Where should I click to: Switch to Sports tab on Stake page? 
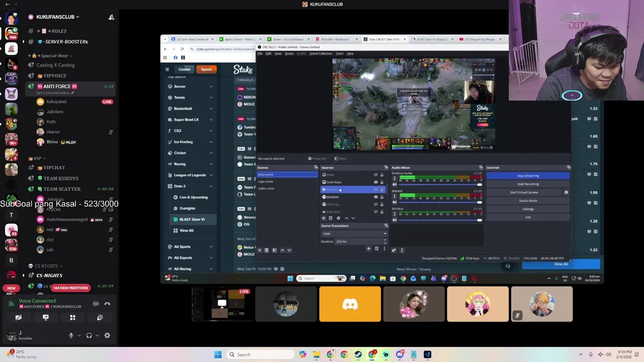click(x=207, y=69)
